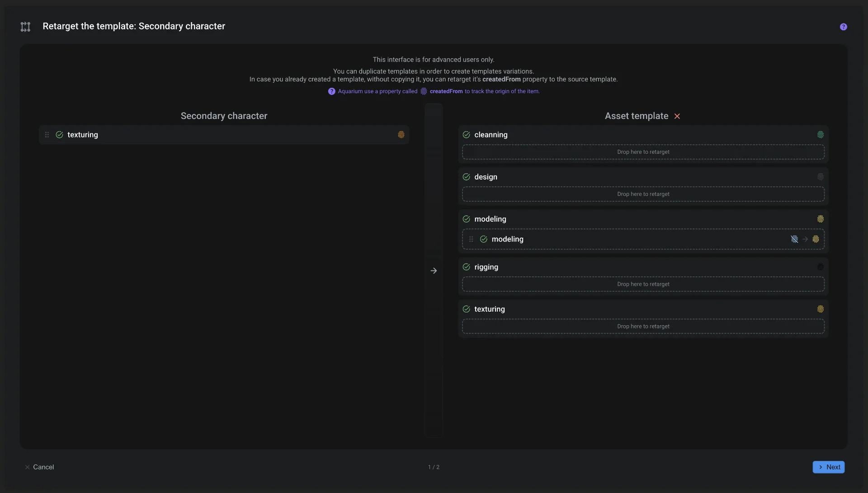Select the faded fingerprint icon on design row

[x=820, y=177]
